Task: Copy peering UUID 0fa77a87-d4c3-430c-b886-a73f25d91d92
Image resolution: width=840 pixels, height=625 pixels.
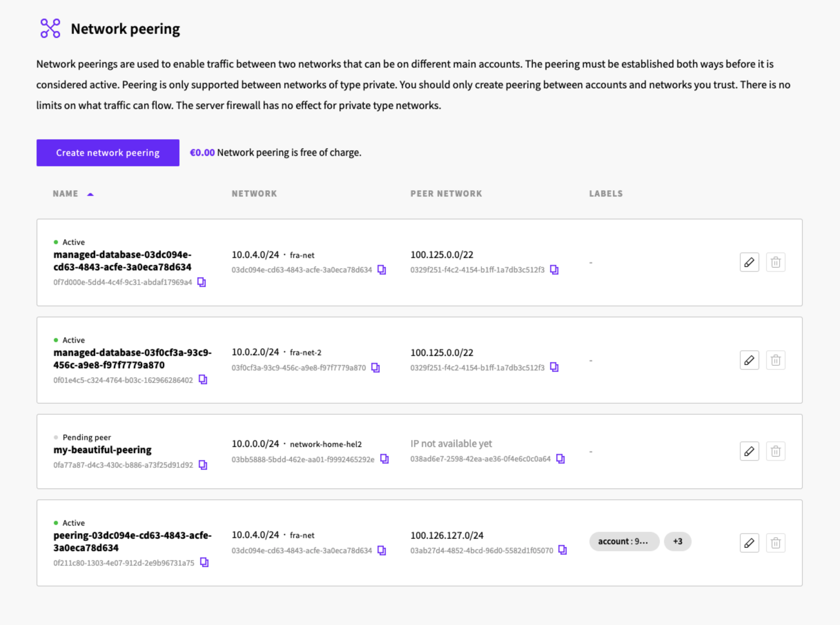Action: [x=203, y=465]
